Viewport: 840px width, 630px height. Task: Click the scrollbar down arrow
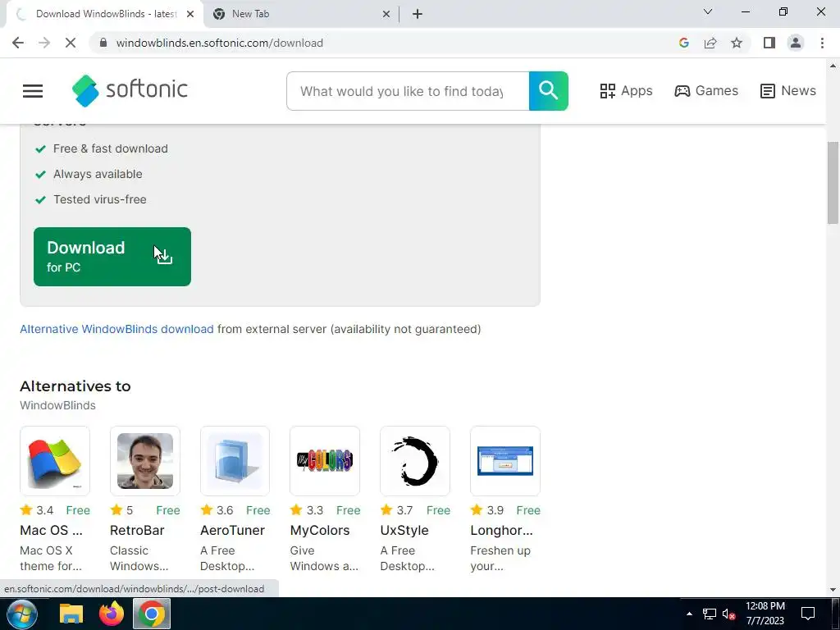(833, 590)
